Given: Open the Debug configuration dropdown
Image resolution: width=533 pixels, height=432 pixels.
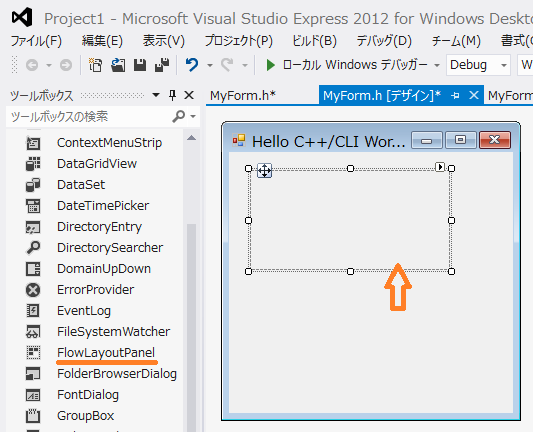Looking at the screenshot, I should click(478, 65).
